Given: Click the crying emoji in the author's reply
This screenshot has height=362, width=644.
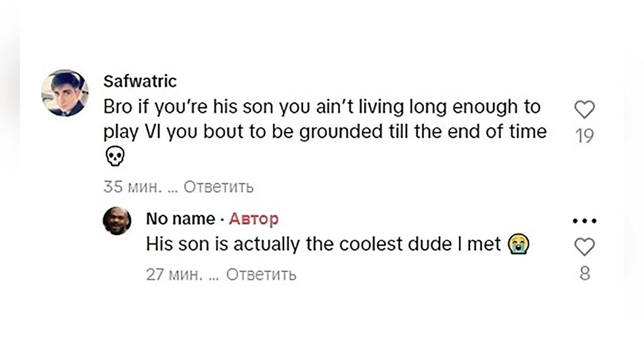Looking at the screenshot, I should tap(518, 245).
